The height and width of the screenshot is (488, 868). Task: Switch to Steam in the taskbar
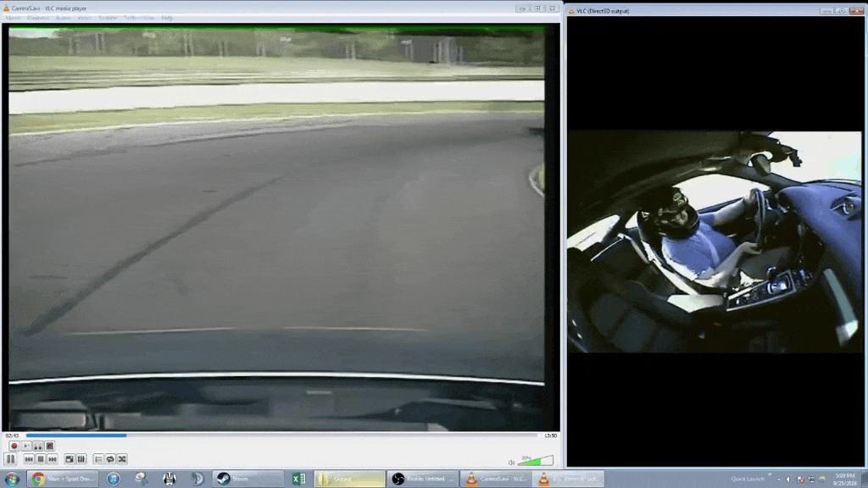pyautogui.click(x=236, y=479)
